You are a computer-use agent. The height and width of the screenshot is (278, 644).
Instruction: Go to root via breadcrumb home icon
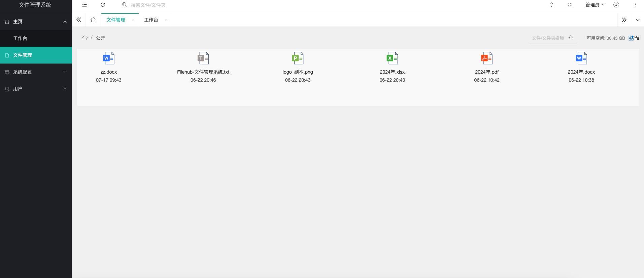coord(85,38)
